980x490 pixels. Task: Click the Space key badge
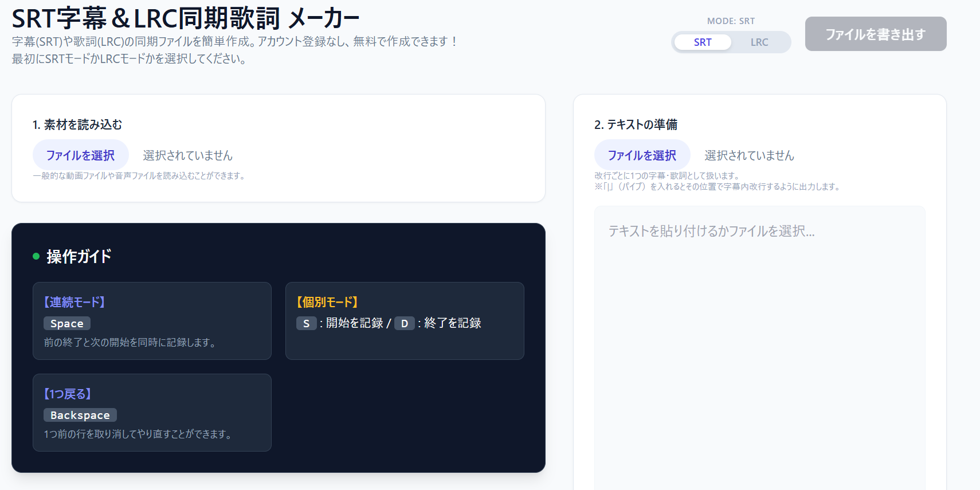(67, 323)
